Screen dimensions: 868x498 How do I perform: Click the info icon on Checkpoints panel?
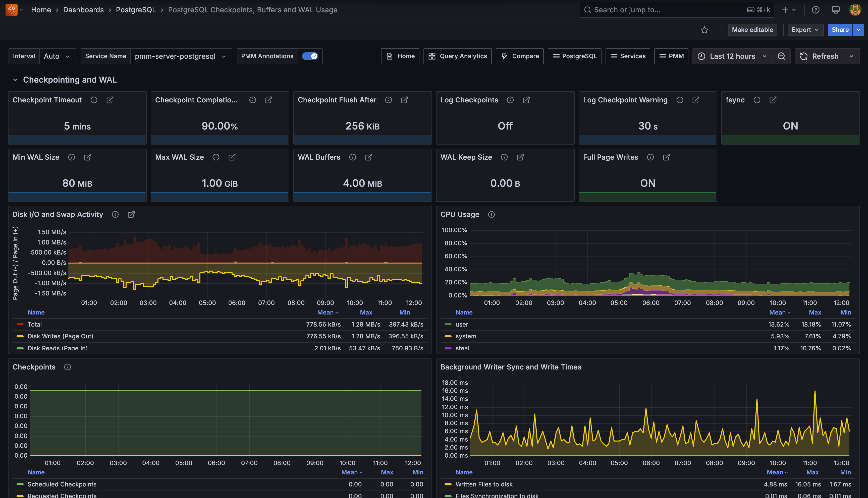point(67,367)
